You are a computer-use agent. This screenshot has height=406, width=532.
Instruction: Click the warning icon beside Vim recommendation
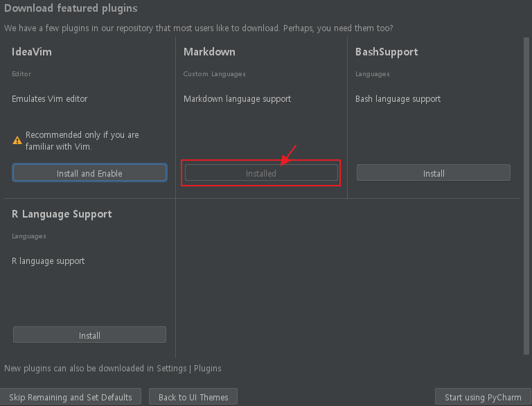[x=17, y=140]
